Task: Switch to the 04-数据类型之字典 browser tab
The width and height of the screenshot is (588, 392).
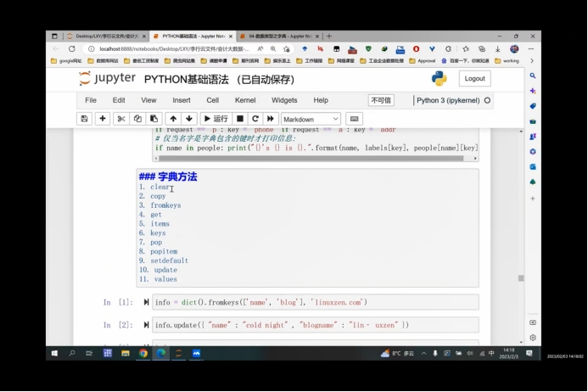Action: [277, 36]
